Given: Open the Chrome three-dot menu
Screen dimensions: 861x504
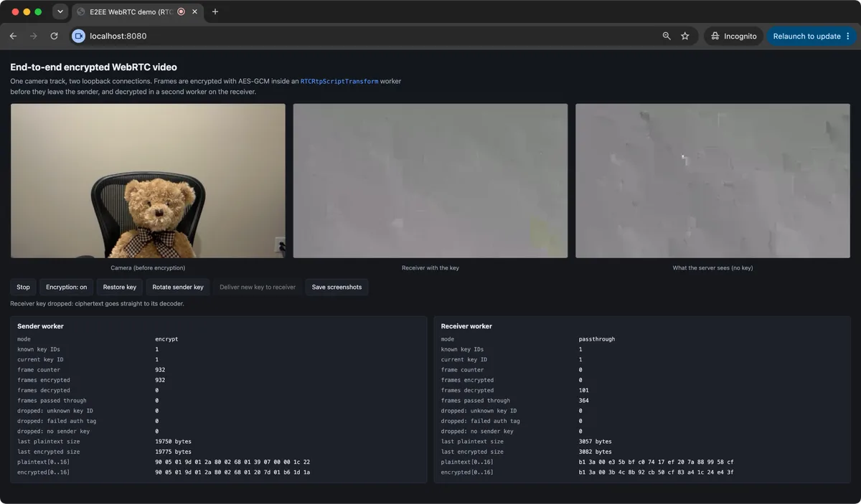Looking at the screenshot, I should [x=848, y=36].
